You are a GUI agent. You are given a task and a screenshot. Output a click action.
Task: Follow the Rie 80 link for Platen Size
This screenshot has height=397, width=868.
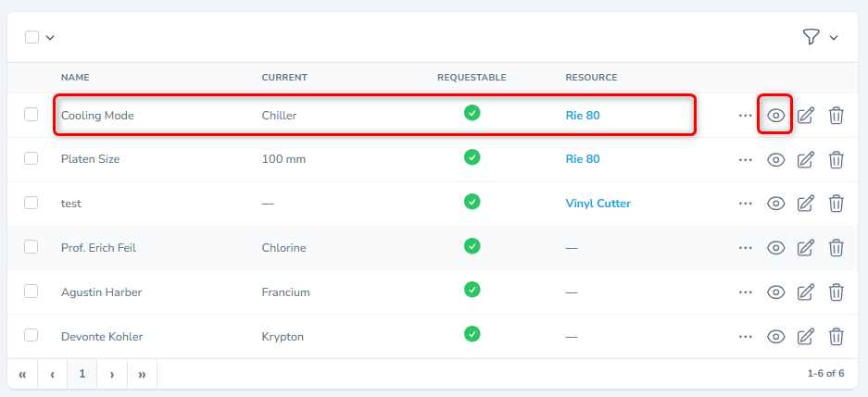coord(583,158)
